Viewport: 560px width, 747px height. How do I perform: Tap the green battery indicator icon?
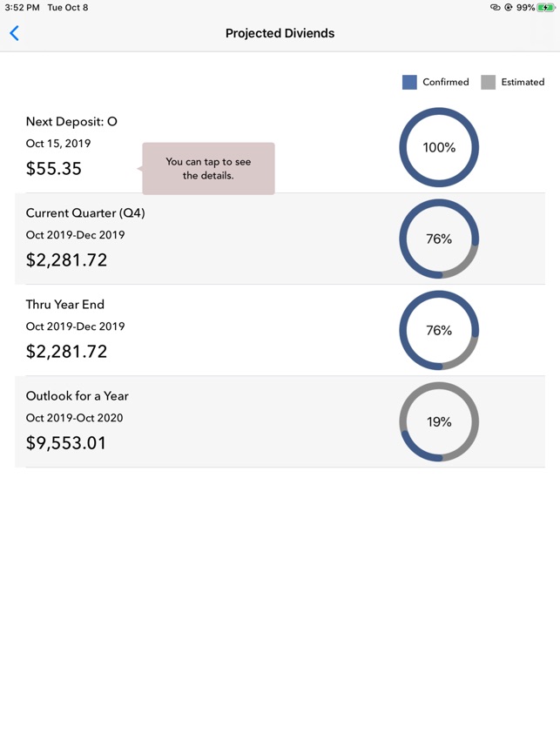[x=545, y=8]
